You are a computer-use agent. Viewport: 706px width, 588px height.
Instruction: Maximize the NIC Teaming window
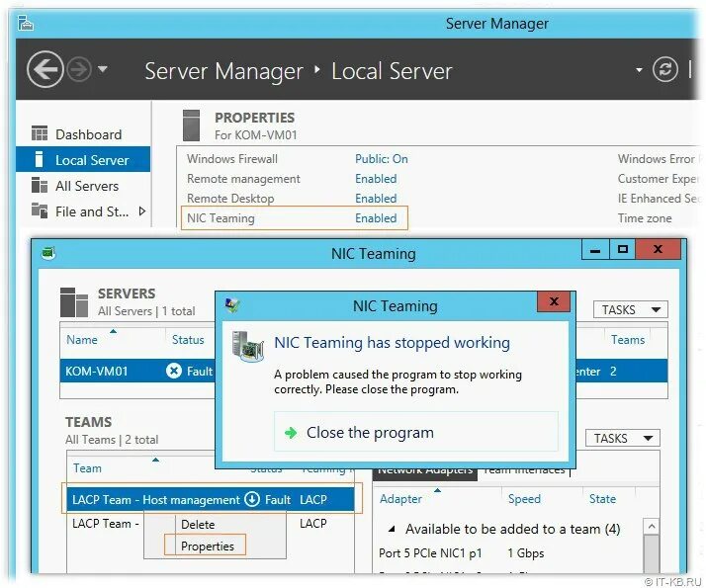pos(623,250)
